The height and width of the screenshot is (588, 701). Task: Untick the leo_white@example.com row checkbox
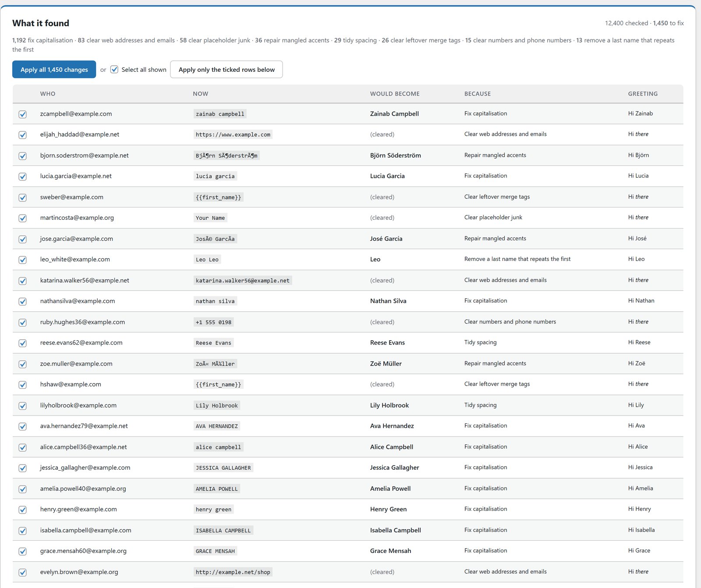tap(23, 260)
